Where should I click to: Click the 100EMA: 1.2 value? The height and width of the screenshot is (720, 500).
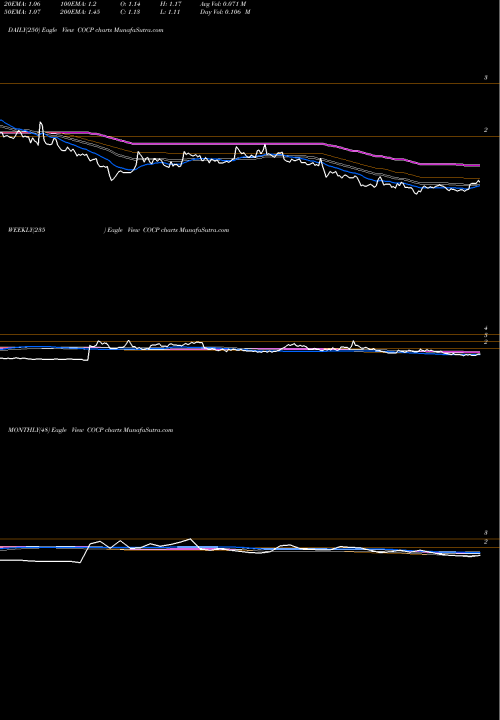[78, 4]
